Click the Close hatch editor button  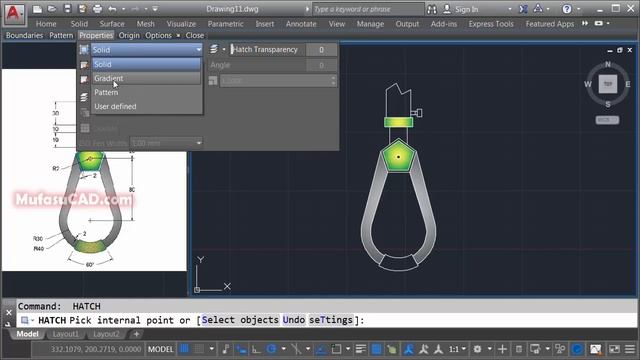click(x=195, y=36)
